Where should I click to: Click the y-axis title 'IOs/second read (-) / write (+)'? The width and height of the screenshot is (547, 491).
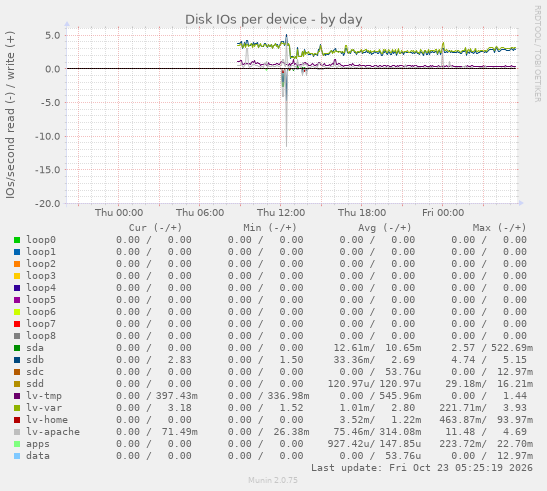click(x=10, y=115)
